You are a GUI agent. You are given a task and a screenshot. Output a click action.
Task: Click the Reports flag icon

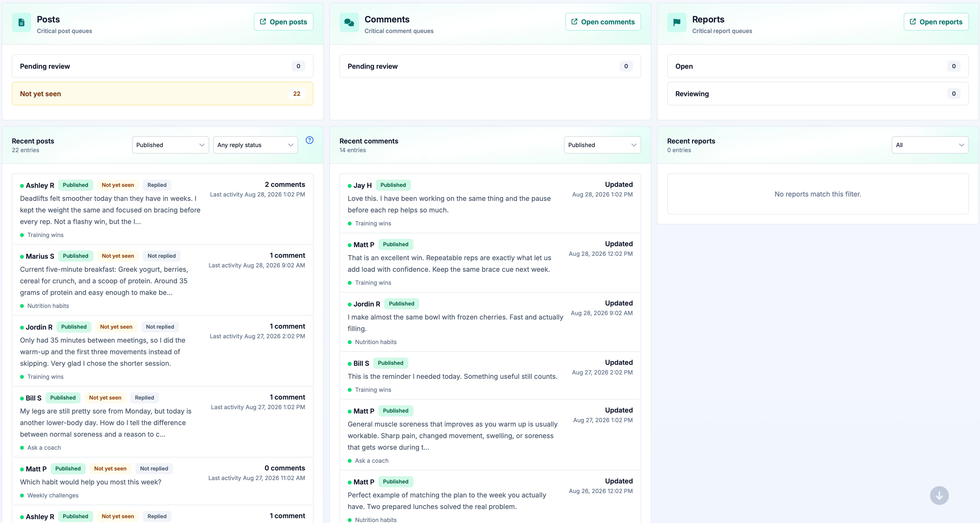676,22
